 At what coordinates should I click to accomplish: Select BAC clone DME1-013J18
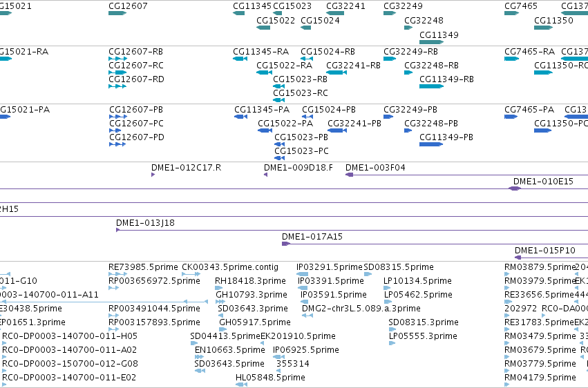tap(145, 223)
